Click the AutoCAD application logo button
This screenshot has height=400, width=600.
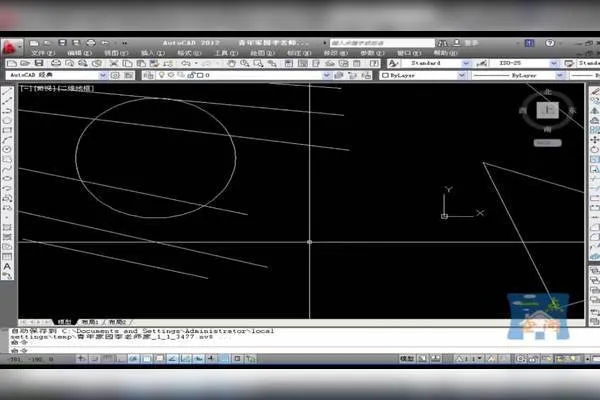point(9,45)
